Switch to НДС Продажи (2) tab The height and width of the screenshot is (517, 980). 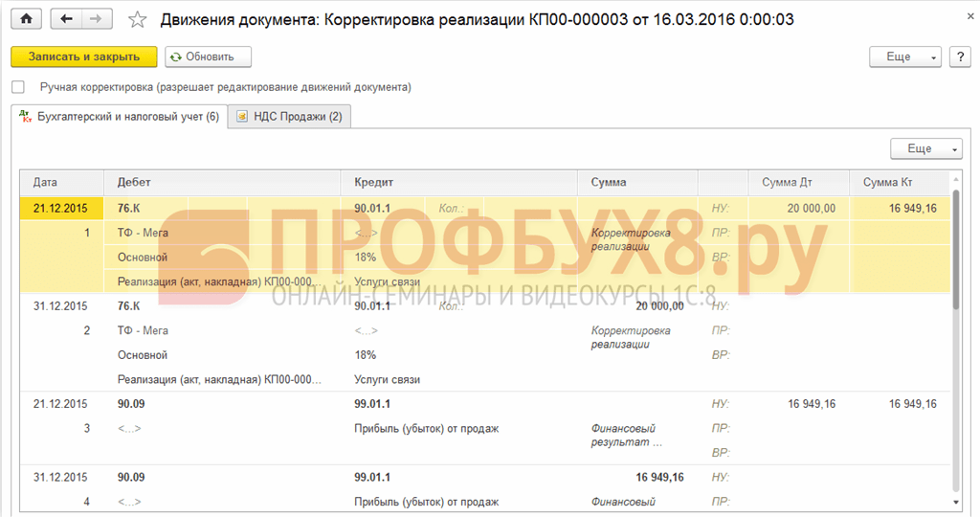tap(289, 116)
